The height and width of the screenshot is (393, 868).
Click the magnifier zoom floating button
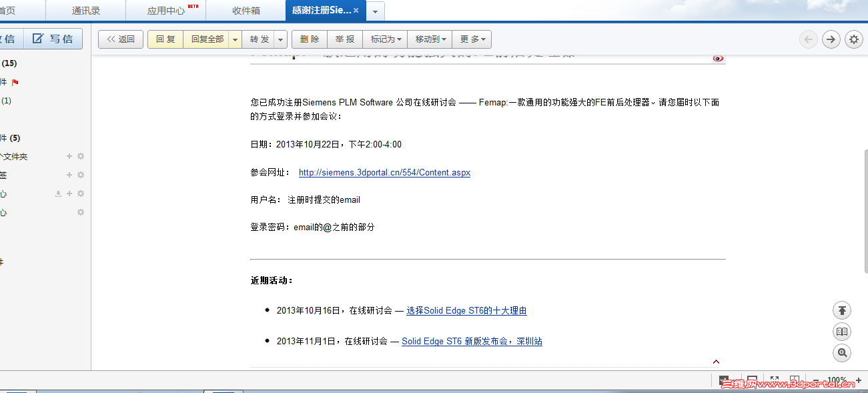[842, 353]
